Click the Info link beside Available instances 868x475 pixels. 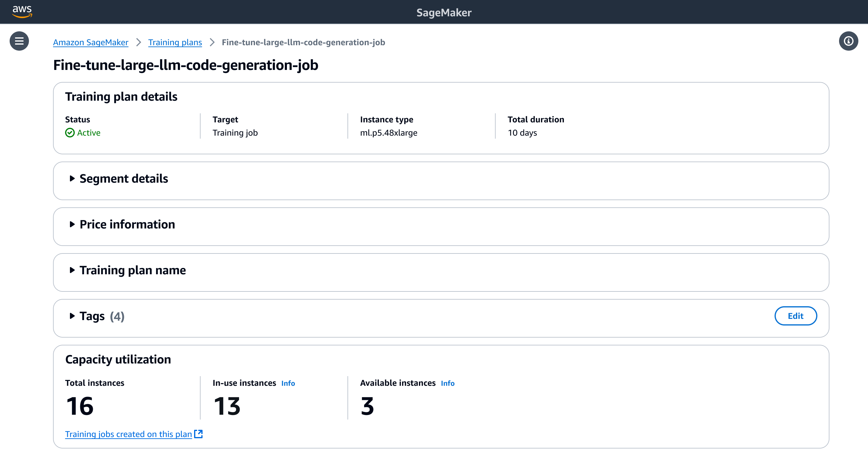(448, 383)
